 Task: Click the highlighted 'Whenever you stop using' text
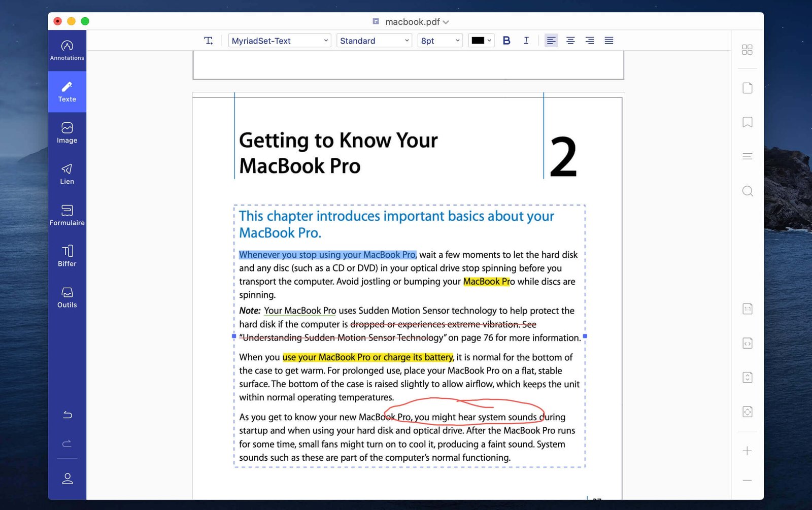pos(327,255)
